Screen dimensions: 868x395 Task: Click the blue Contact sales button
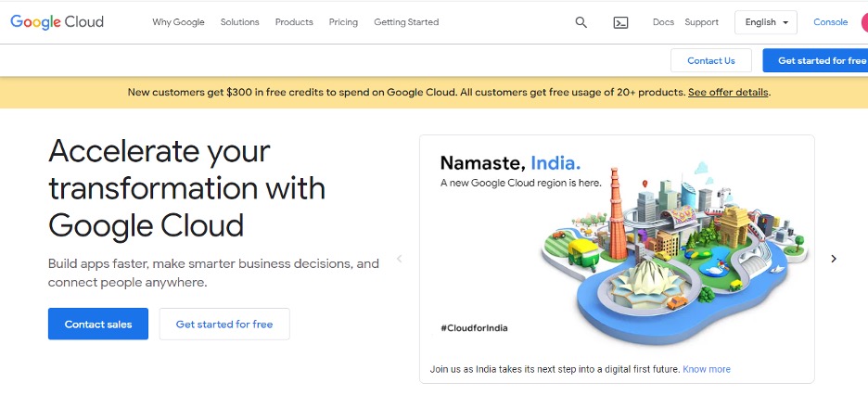98,325
